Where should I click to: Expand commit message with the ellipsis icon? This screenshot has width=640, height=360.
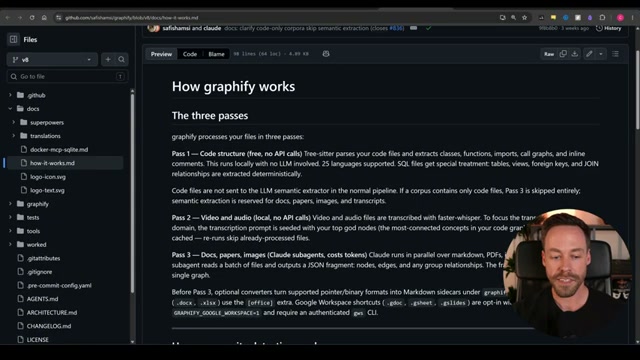point(413,28)
